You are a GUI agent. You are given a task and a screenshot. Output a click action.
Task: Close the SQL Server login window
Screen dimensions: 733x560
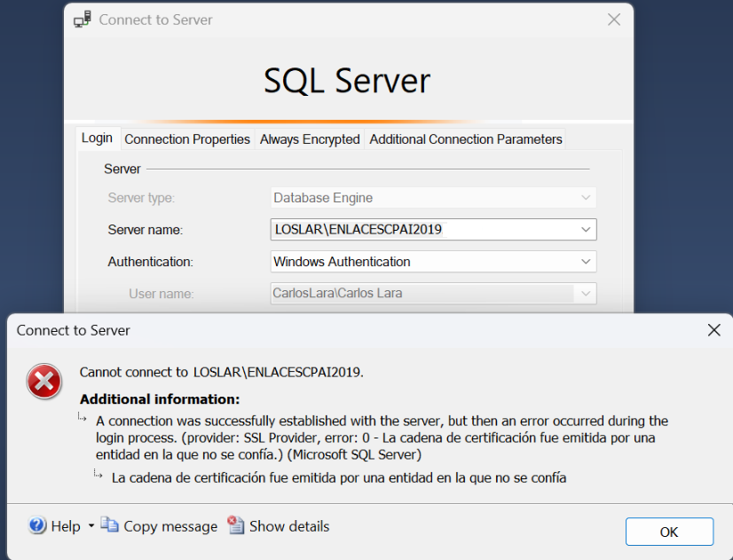(614, 20)
